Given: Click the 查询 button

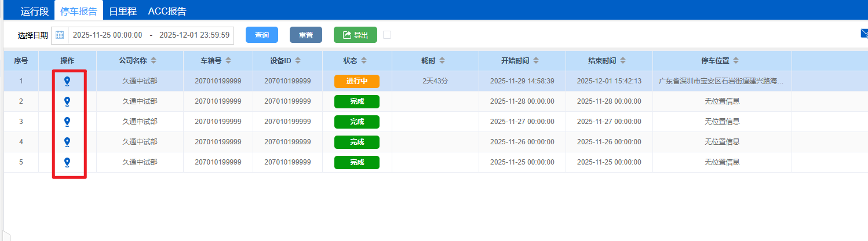Looking at the screenshot, I should pyautogui.click(x=262, y=35).
